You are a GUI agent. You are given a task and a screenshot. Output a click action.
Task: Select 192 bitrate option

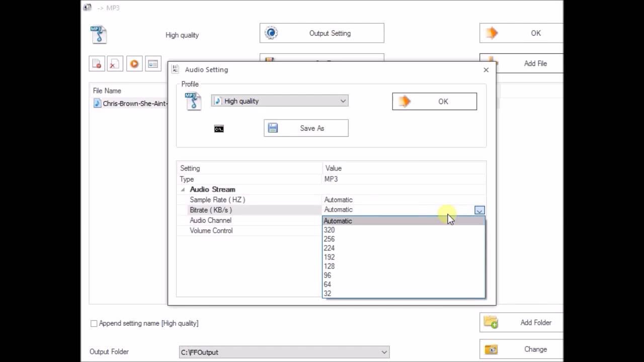click(404, 257)
